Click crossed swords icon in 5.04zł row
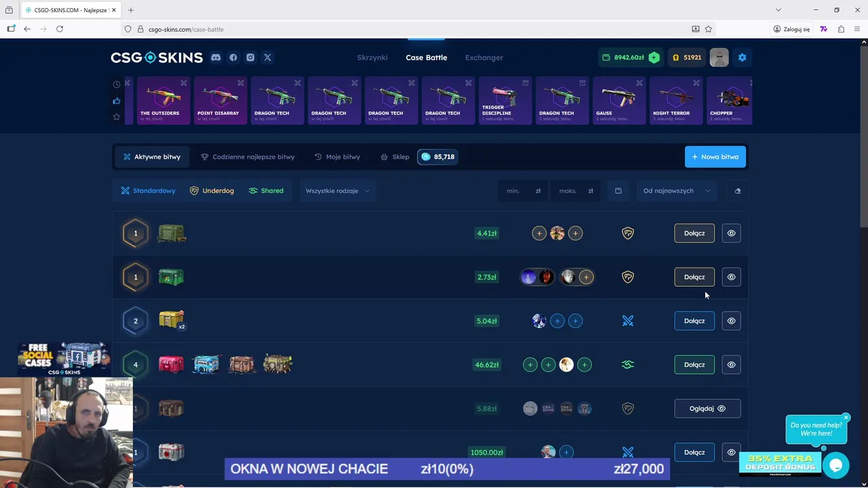The height and width of the screenshot is (488, 868). [628, 321]
